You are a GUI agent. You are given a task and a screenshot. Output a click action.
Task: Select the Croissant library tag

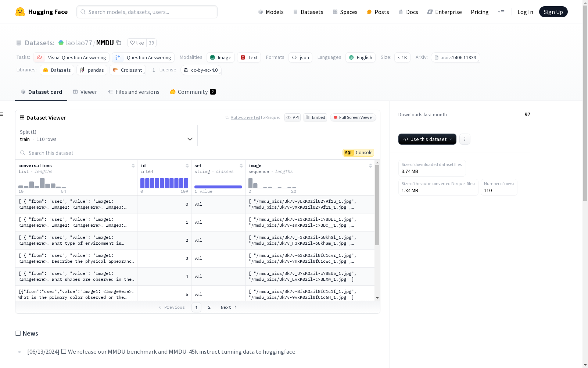(128, 70)
